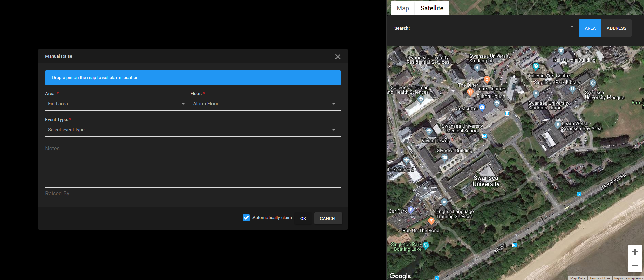Click the bus stop icon near Fulton House
This screenshot has width=644, height=280.
point(507,113)
